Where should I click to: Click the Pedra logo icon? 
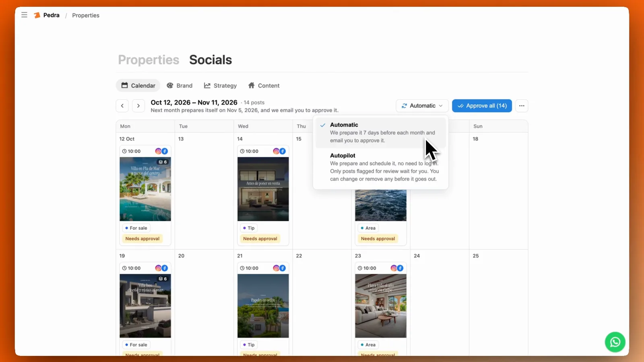pos(37,15)
